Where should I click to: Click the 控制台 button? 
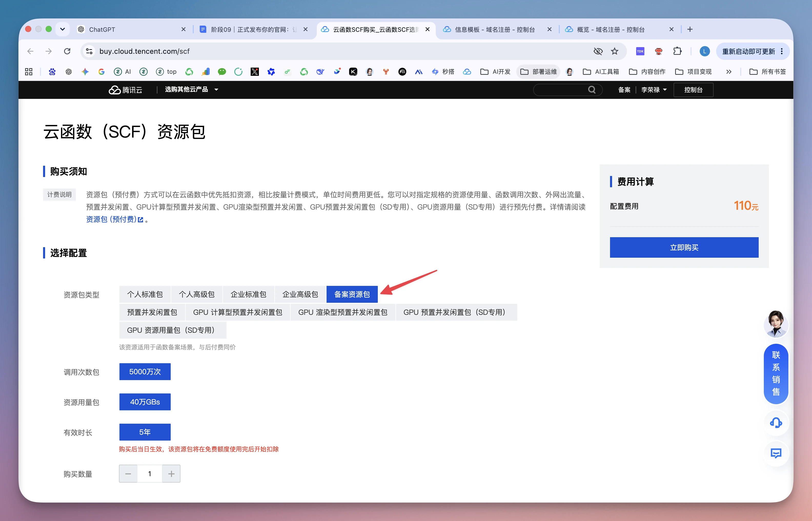click(x=693, y=90)
